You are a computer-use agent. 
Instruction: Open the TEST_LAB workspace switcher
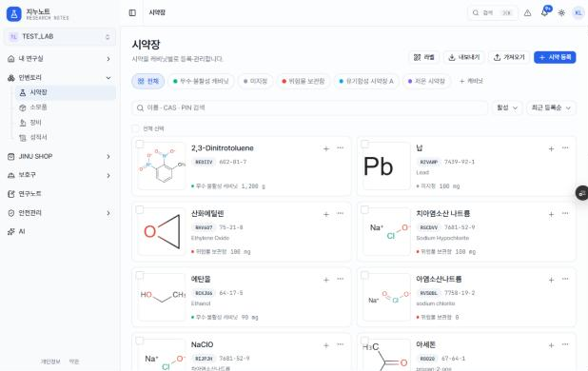coord(60,37)
